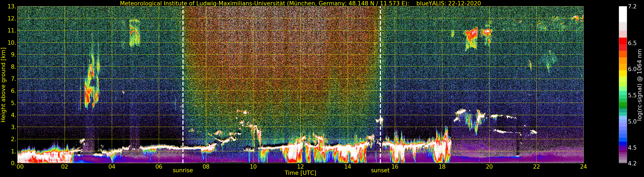Click colorbar value '6.0'
This screenshot has width=644, height=177.
[x=632, y=69]
